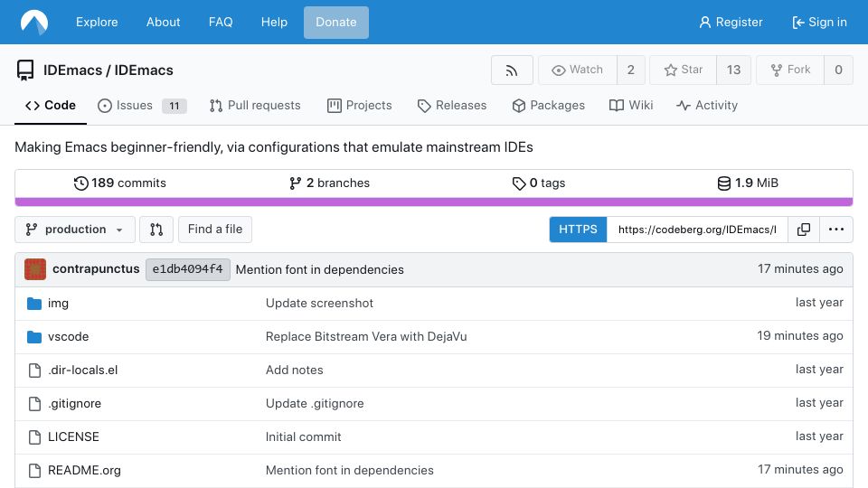Click the purple language statistics bar
The width and height of the screenshot is (868, 488).
434,202
